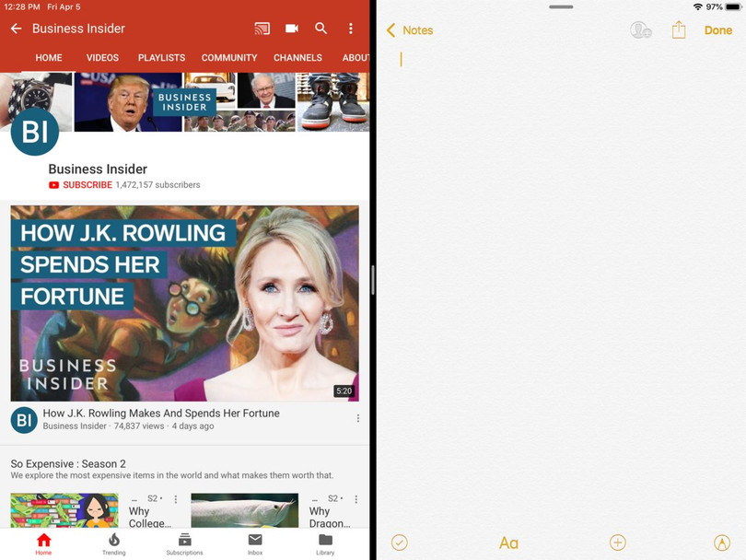The image size is (746, 560).
Task: Tap Done in the Notes editor
Action: [718, 30]
